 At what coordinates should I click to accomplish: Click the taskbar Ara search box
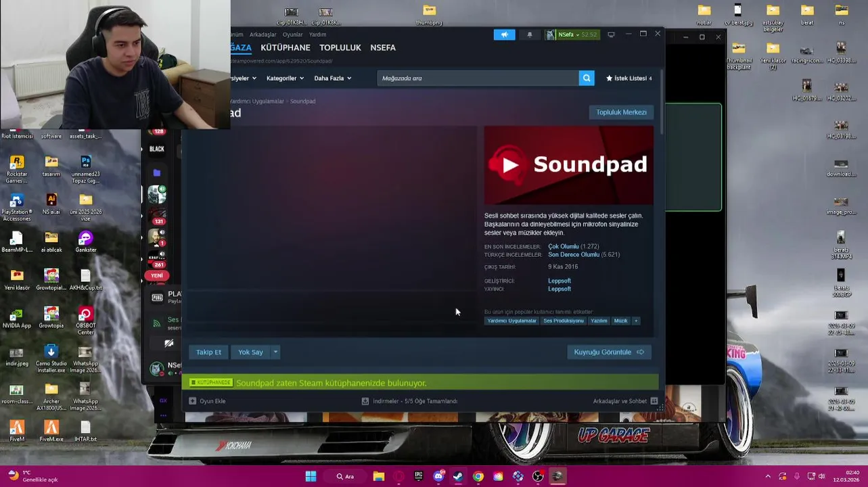(x=345, y=476)
